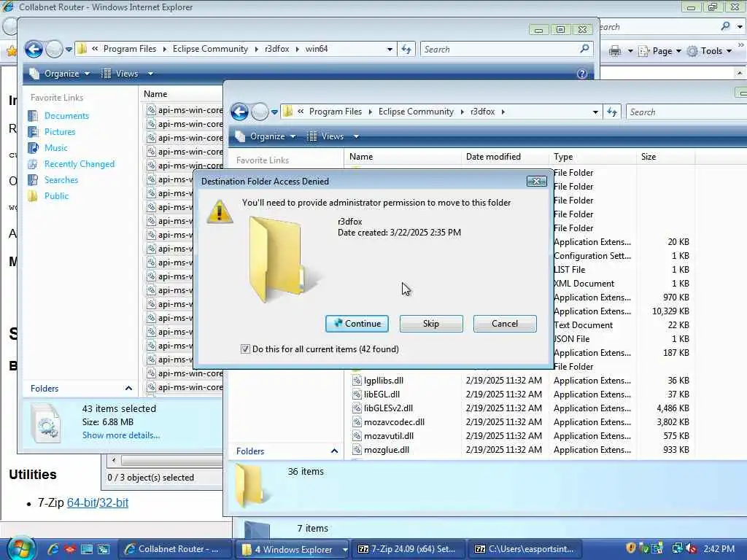
Task: Open Internet Explorer Tools menu
Action: point(709,51)
